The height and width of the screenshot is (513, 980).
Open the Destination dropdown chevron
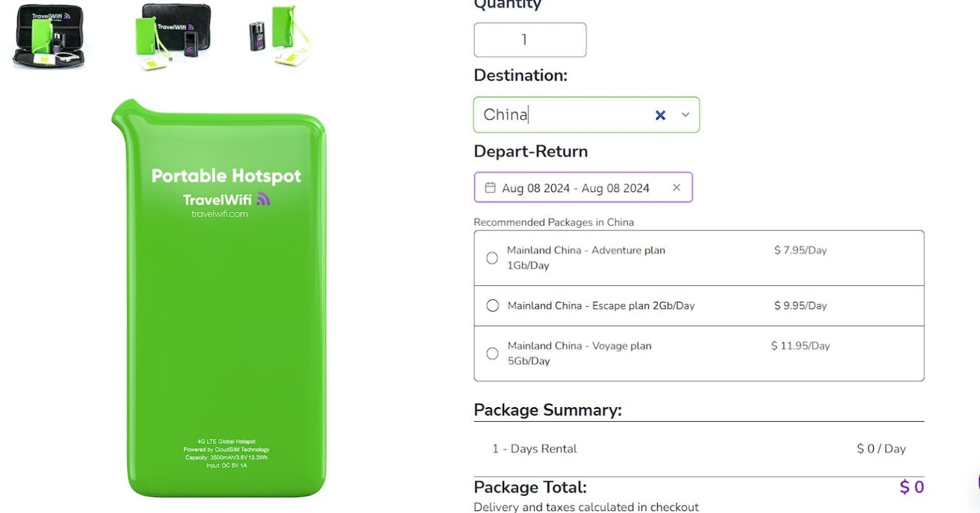click(685, 115)
